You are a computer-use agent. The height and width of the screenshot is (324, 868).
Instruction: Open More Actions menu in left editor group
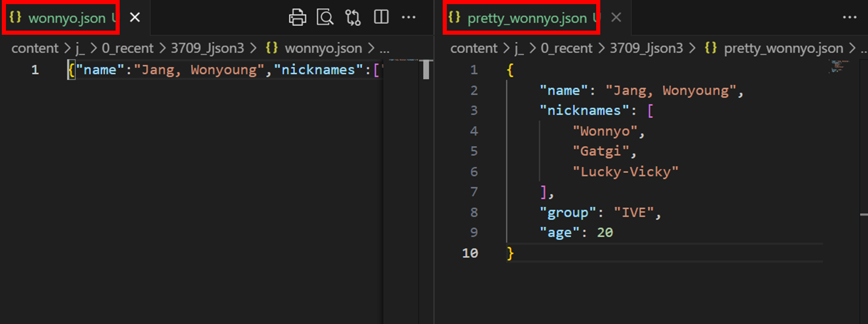tap(408, 17)
